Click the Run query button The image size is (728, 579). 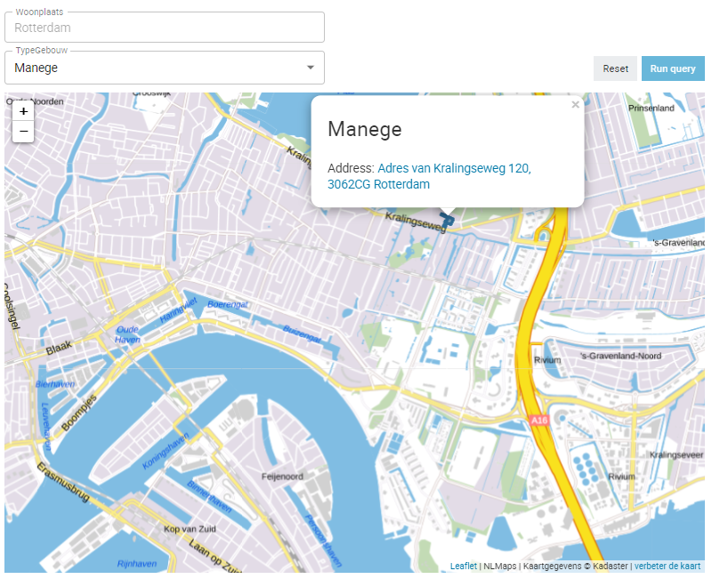pyautogui.click(x=673, y=68)
